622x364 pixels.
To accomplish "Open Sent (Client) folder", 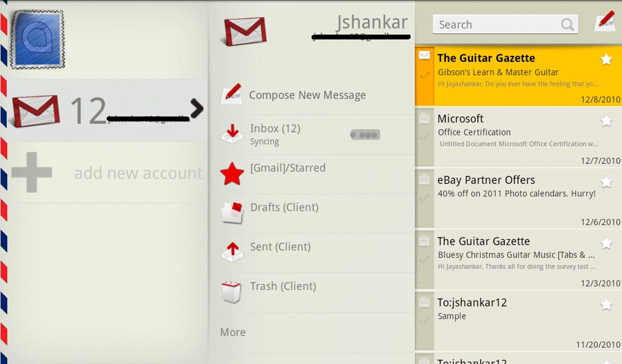I will (x=280, y=247).
